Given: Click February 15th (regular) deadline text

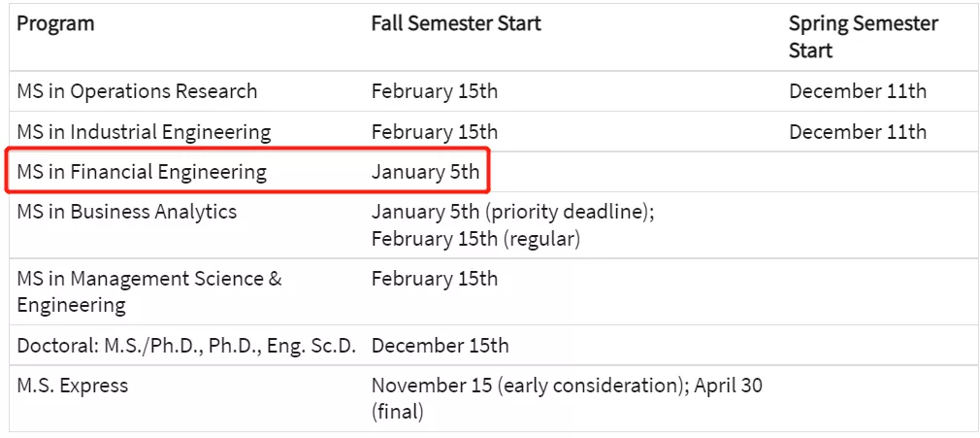Looking at the screenshot, I should click(474, 238).
